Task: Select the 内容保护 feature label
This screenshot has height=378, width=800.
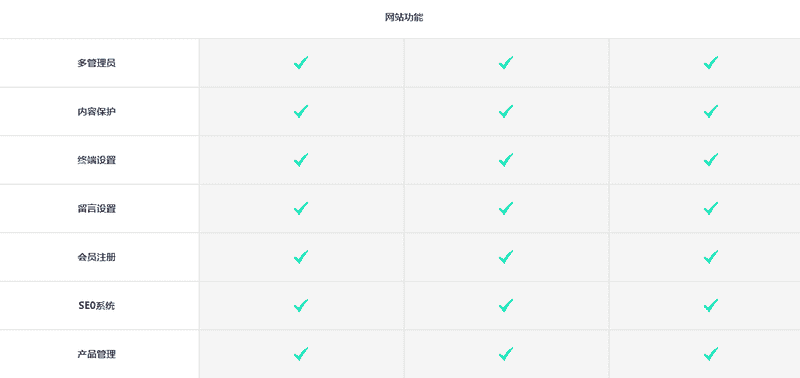Action: [x=96, y=112]
